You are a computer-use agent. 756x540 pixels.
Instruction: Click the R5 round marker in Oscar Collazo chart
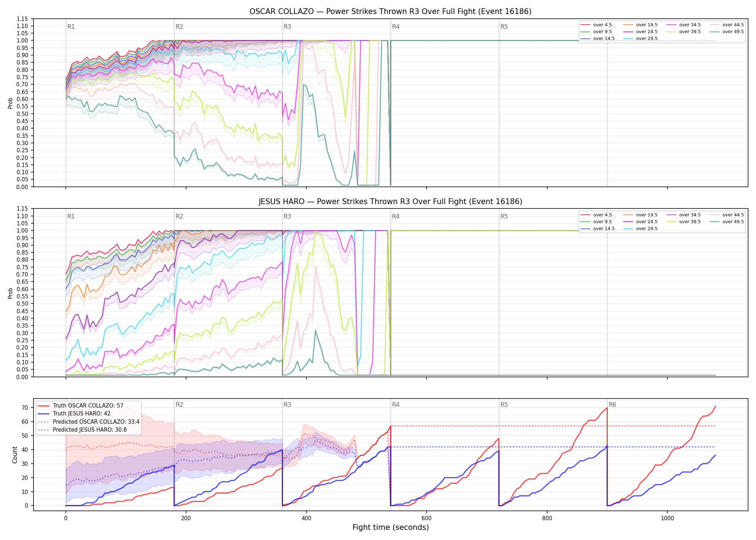(504, 27)
